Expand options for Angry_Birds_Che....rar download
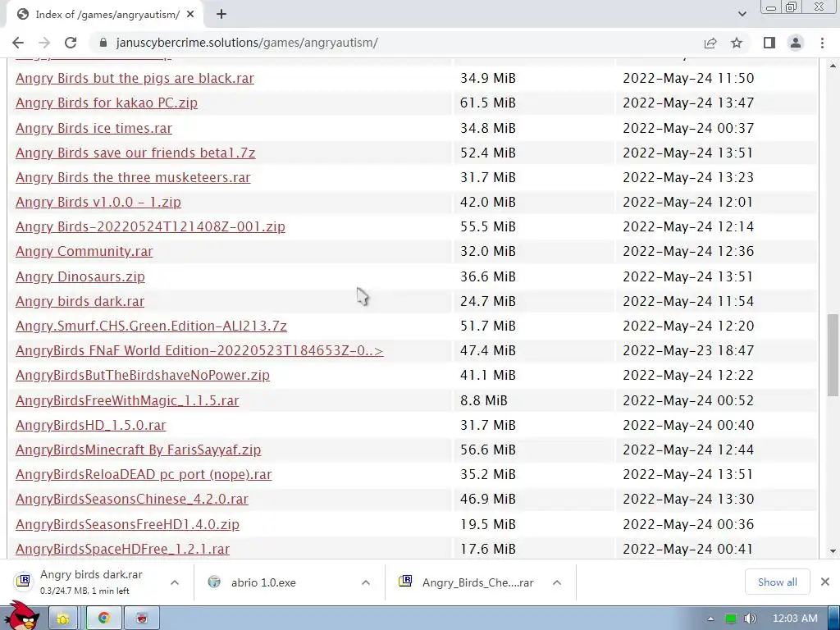This screenshot has height=630, width=840. 557,582
